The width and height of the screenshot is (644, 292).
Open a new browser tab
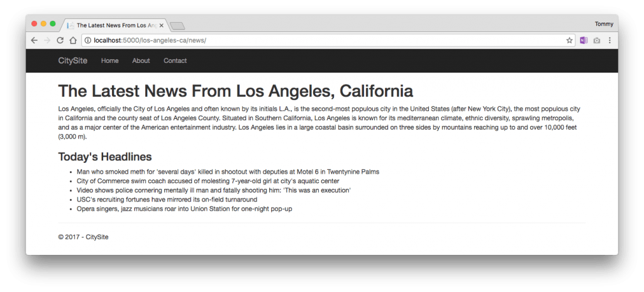point(177,26)
